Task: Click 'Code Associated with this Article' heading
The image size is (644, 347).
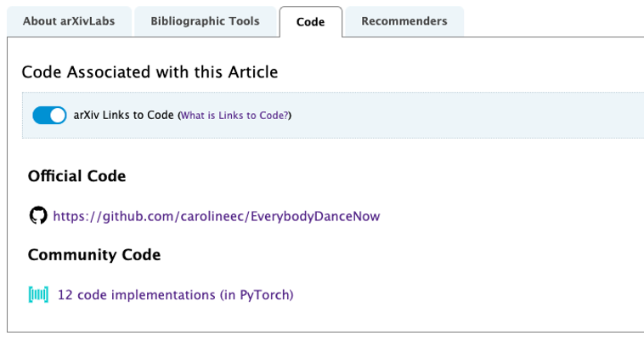Action: pyautogui.click(x=150, y=72)
